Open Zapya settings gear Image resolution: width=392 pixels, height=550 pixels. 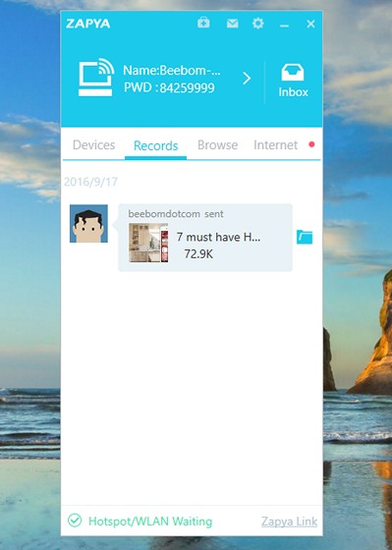click(x=258, y=24)
